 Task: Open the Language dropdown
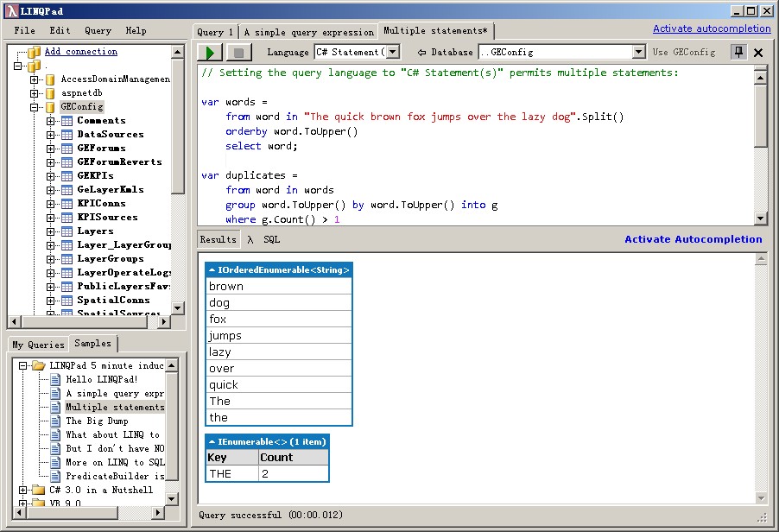[391, 52]
